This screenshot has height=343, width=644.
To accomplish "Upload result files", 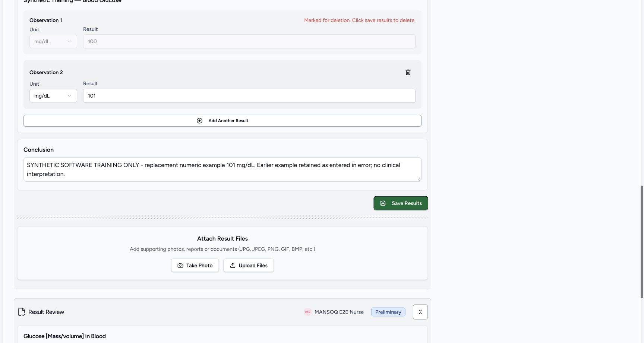I will (249, 266).
